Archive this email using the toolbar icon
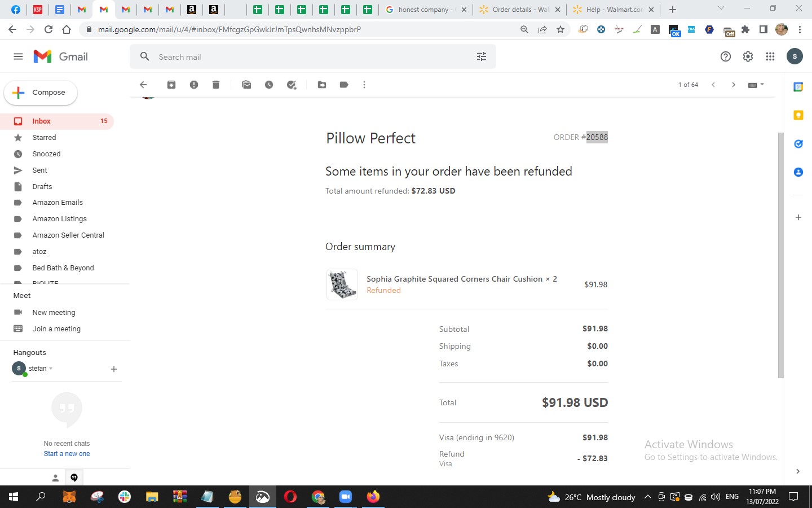Viewport: 812px width, 508px height. [171, 85]
